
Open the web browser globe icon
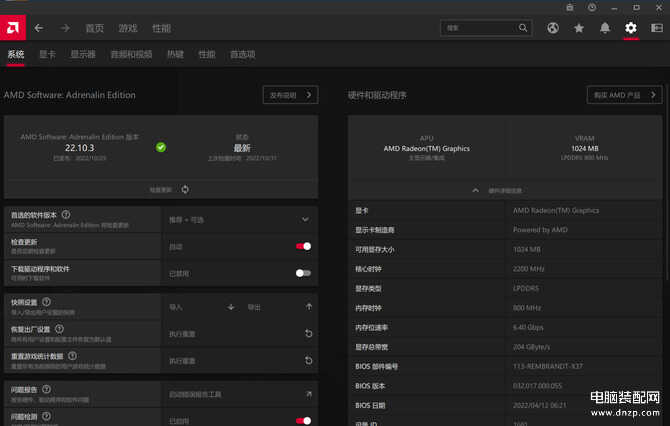point(553,28)
